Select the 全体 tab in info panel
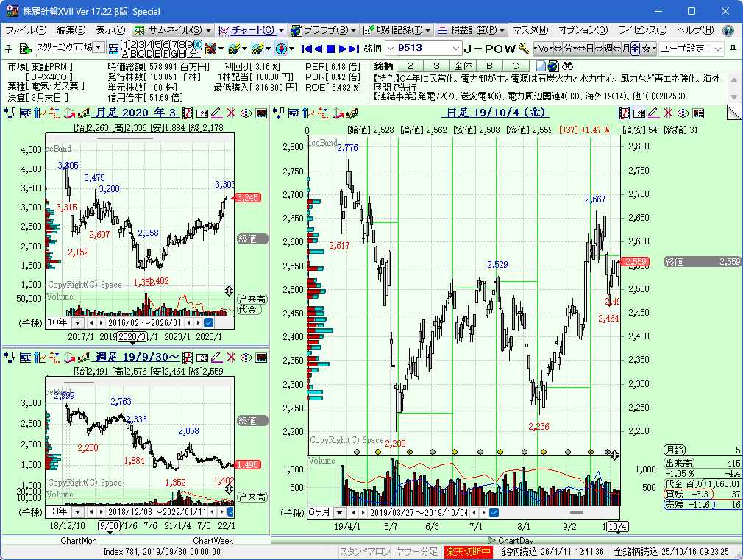Image resolution: width=743 pixels, height=560 pixels. point(463,66)
